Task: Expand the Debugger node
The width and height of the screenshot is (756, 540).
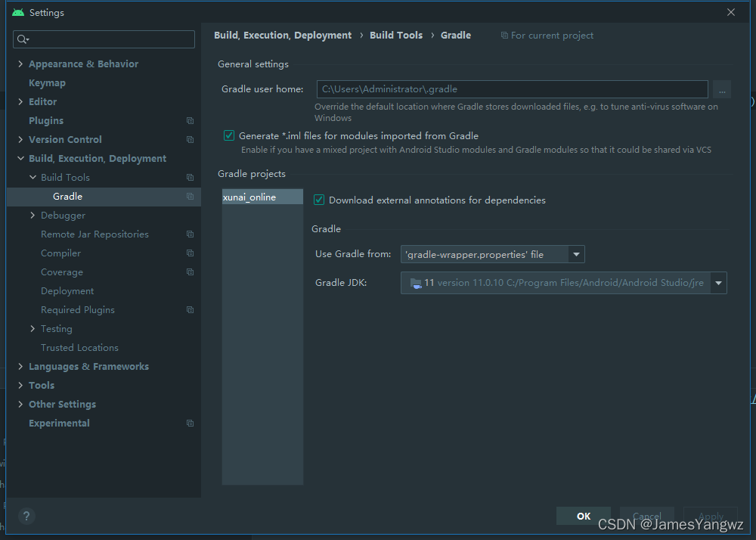Action: [33, 215]
